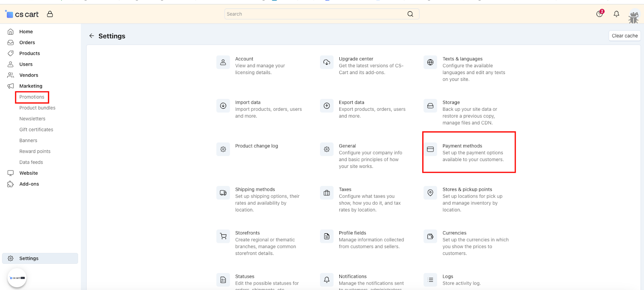644x290 pixels.
Task: Open the header notifications bell
Action: tap(616, 14)
